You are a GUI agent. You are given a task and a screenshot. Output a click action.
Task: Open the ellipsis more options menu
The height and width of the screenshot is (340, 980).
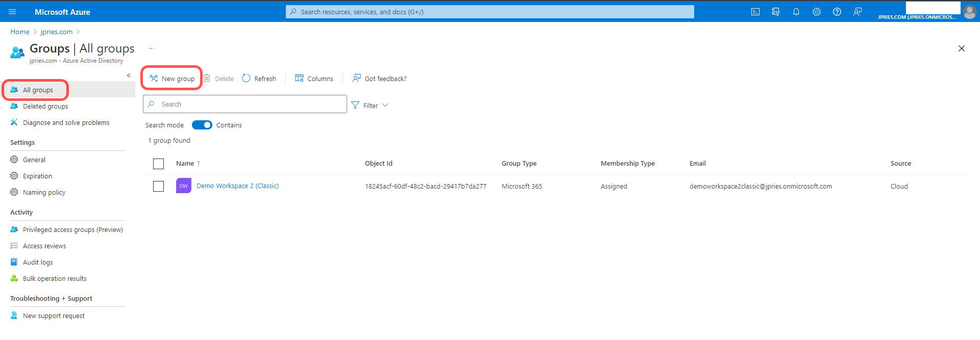pyautogui.click(x=151, y=48)
